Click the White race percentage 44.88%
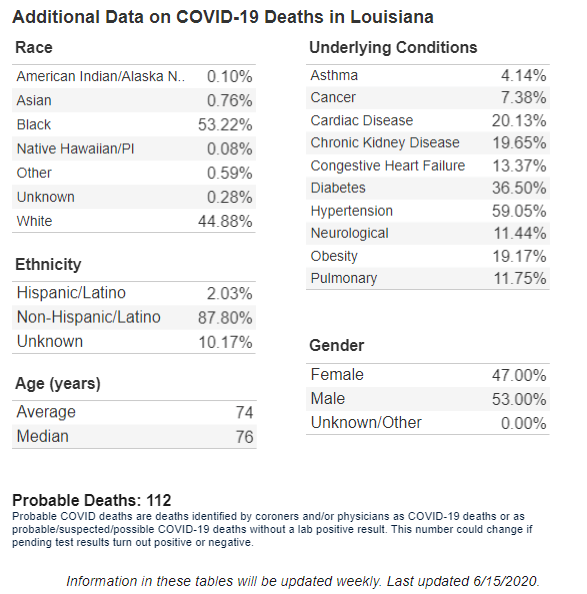This screenshot has width=587, height=594. coord(225,221)
